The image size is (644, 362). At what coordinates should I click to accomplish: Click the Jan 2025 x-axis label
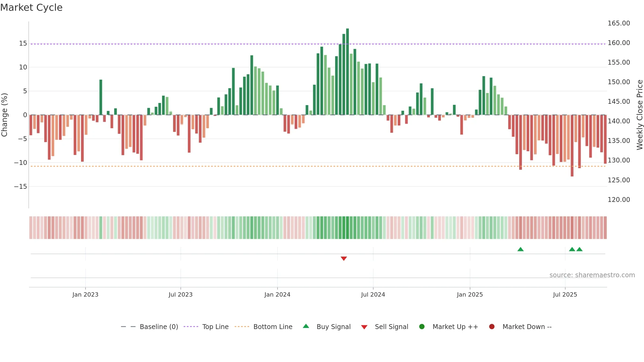pos(470,294)
